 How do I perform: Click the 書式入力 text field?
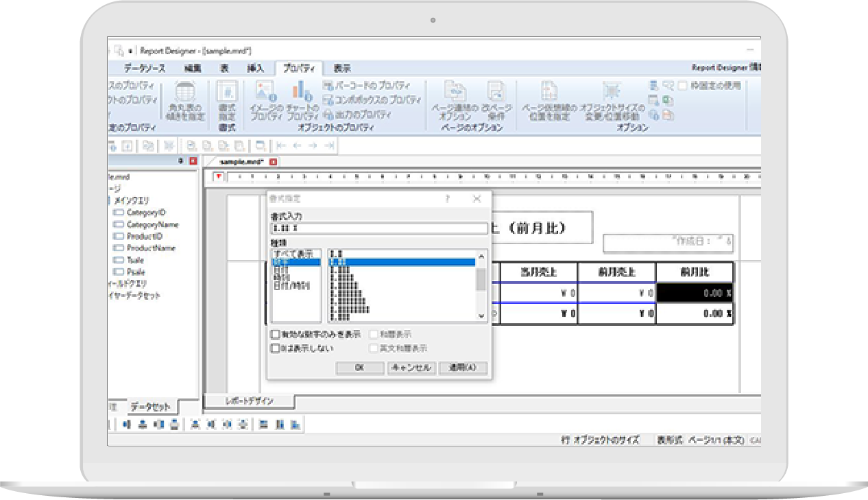(378, 228)
